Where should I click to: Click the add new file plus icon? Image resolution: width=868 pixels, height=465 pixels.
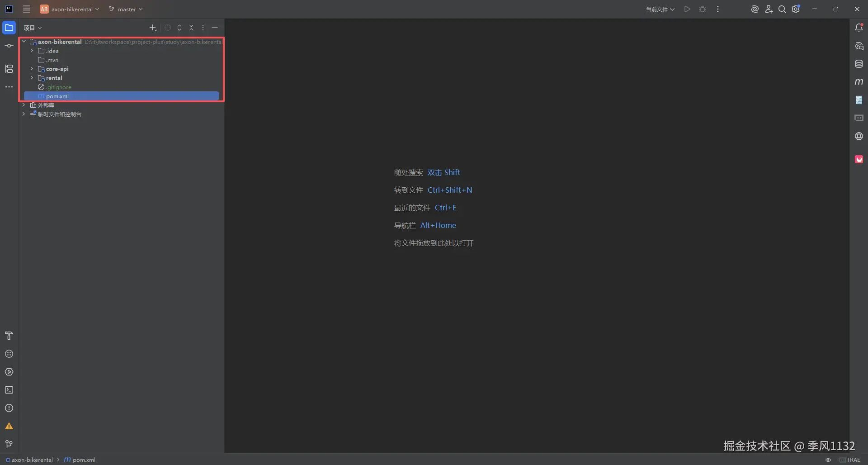pos(153,28)
